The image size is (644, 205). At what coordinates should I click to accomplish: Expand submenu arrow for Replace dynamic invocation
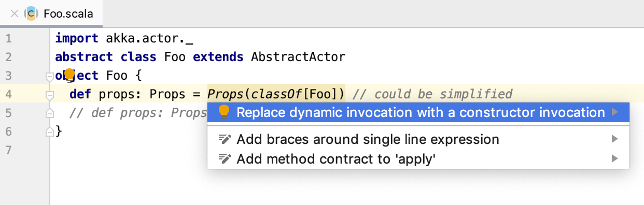click(x=615, y=112)
